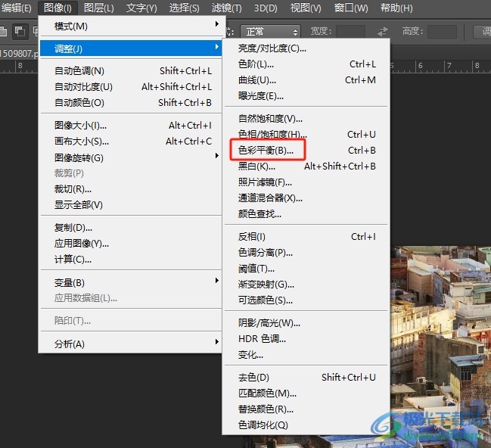Image resolution: width=491 pixels, height=448 pixels.
Task: Open the 正常 style dropdown
Action: point(270,32)
